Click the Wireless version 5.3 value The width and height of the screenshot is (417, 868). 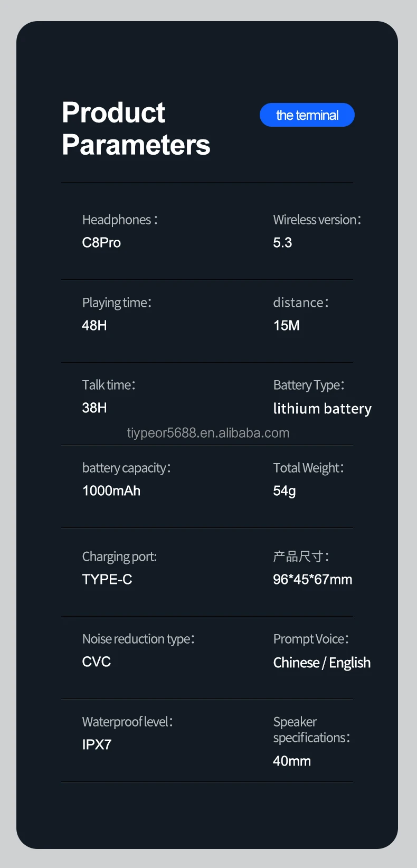click(282, 242)
